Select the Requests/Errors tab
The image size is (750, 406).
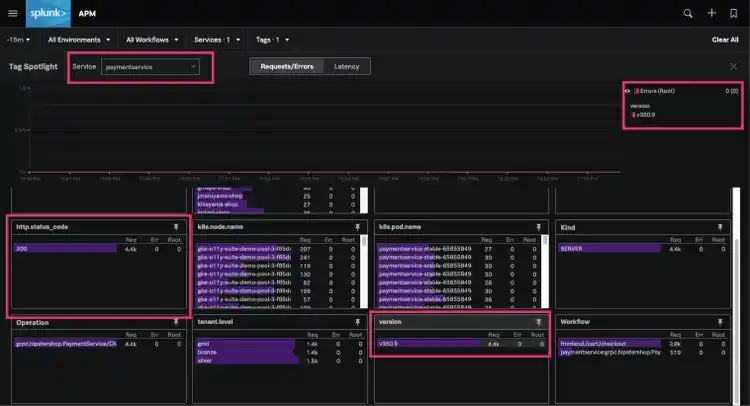[x=285, y=66]
